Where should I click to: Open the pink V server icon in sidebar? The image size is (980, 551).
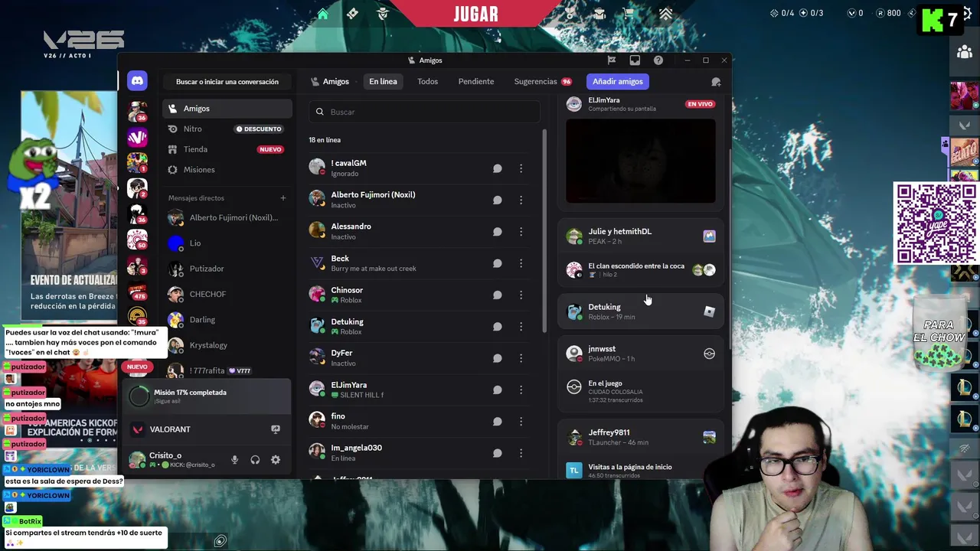137,137
